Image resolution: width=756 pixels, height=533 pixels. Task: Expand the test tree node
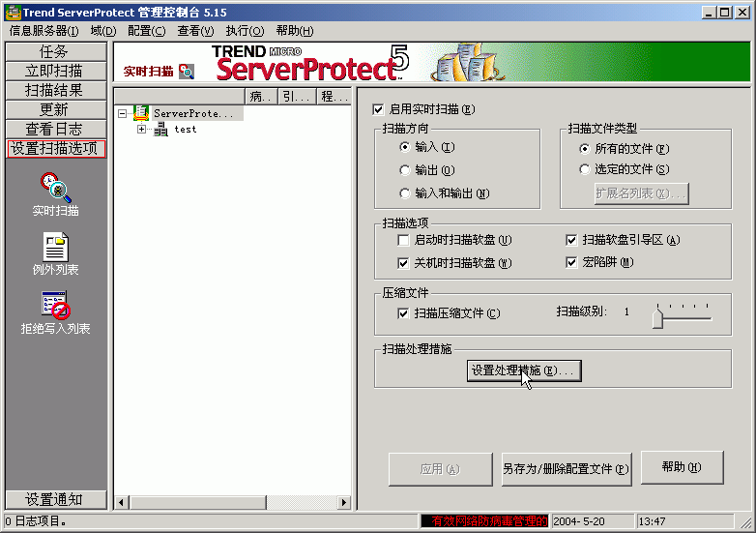point(141,130)
